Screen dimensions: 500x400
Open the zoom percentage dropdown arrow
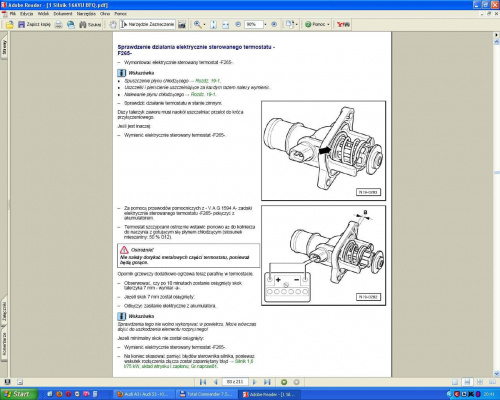pos(265,24)
